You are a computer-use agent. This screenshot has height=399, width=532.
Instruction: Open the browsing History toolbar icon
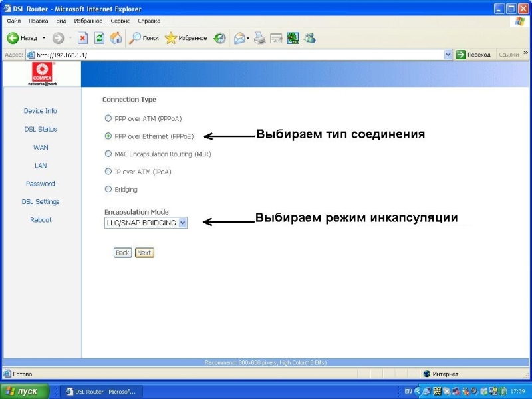coord(219,38)
